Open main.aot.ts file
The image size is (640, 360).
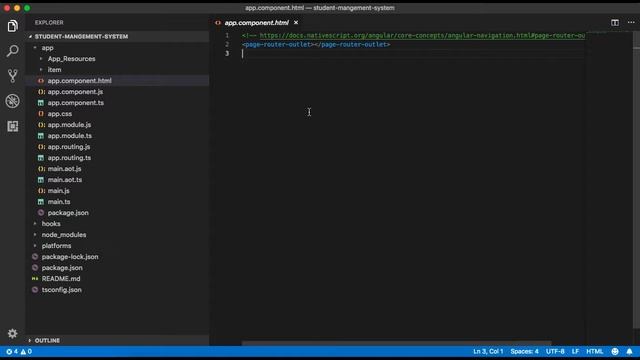click(x=64, y=180)
